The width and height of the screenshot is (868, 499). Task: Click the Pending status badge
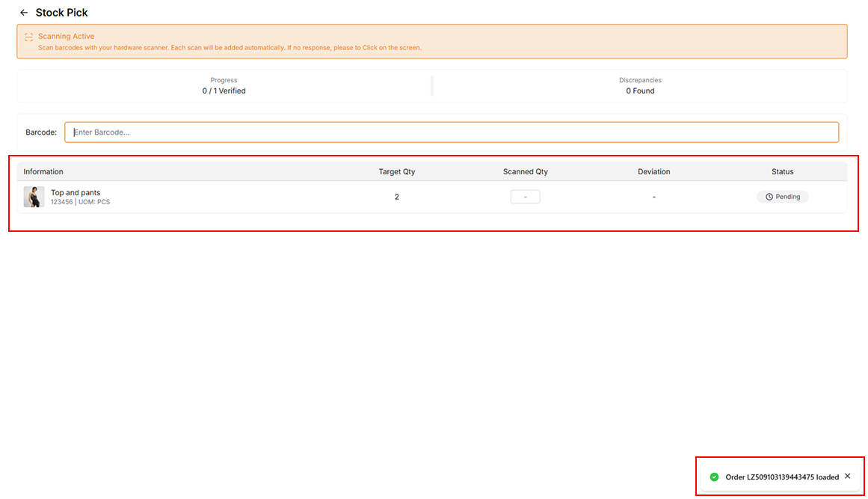coord(782,197)
